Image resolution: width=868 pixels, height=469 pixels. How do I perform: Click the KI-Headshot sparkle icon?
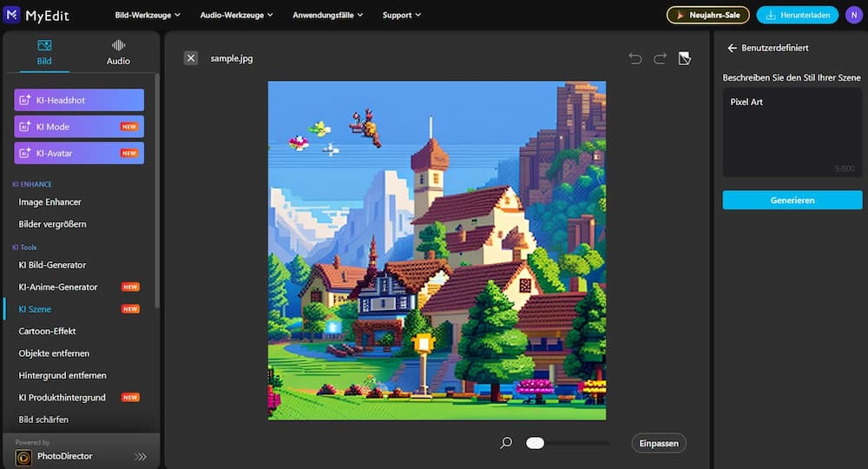pyautogui.click(x=25, y=100)
